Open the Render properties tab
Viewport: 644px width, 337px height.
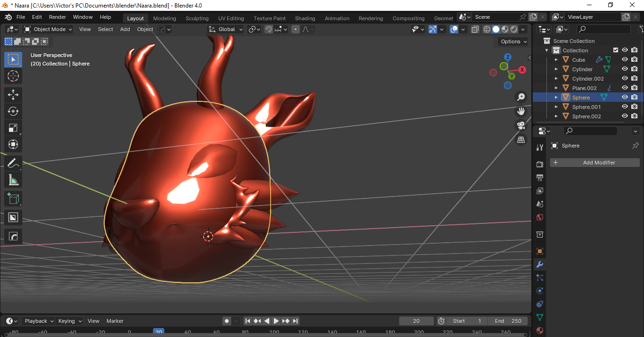540,164
